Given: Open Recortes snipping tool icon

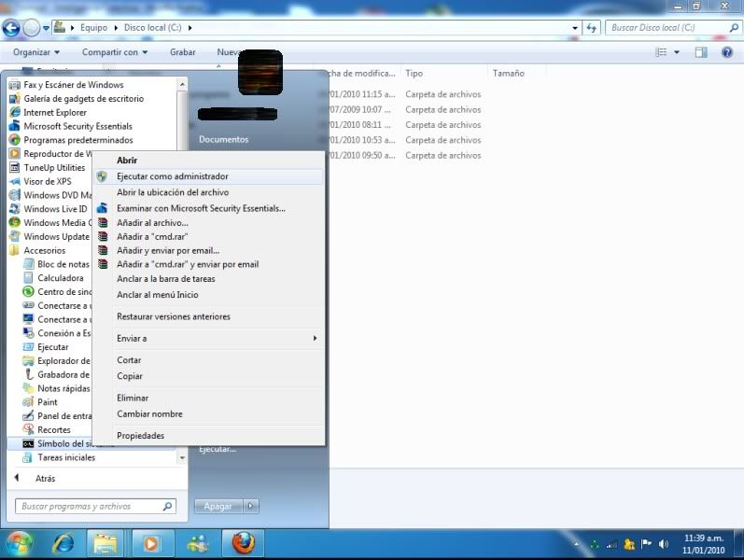Looking at the screenshot, I should (28, 429).
